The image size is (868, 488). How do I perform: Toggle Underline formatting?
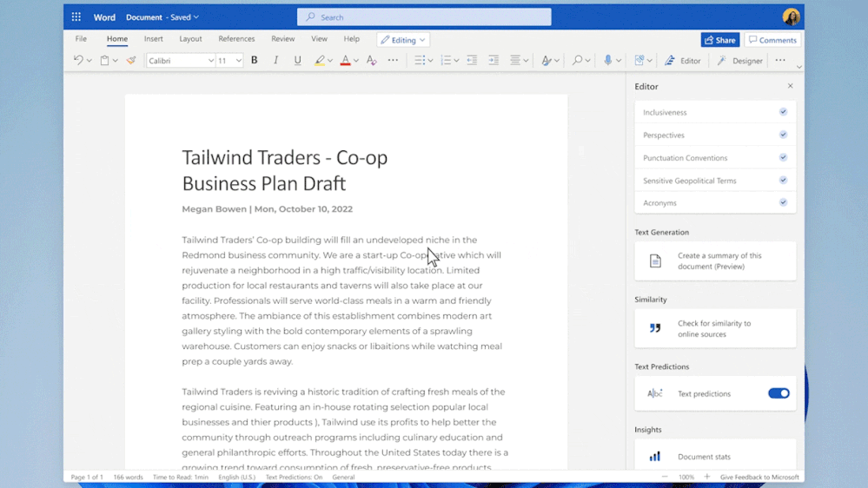(x=297, y=60)
